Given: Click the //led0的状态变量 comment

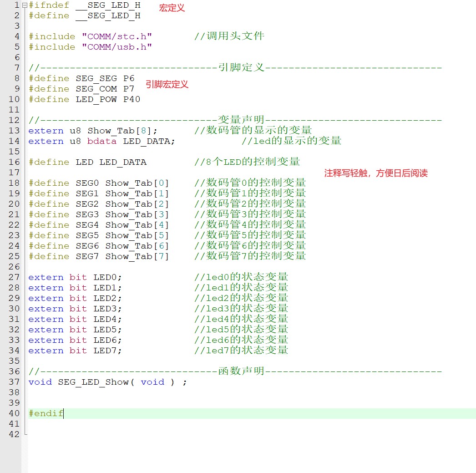Looking at the screenshot, I should [x=241, y=277].
